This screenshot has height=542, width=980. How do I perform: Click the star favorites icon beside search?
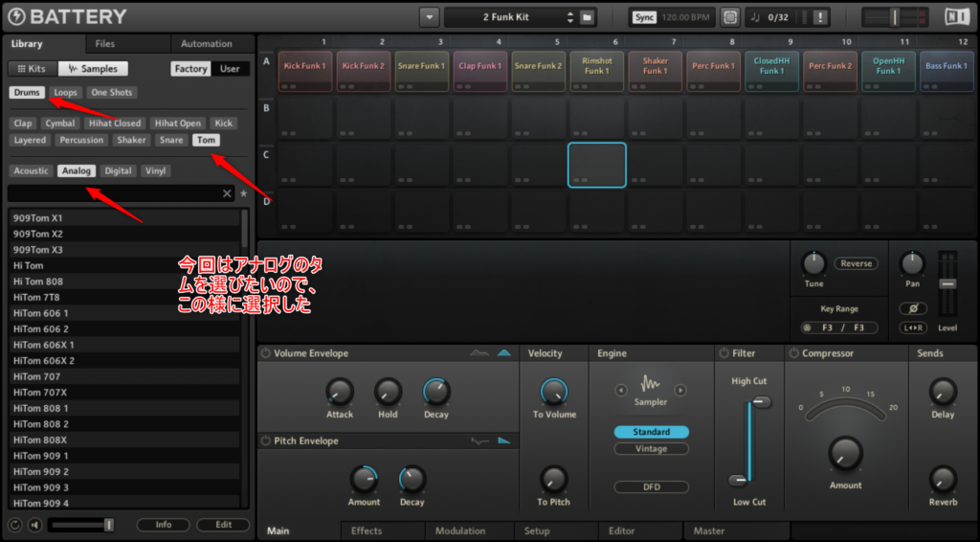pos(243,193)
